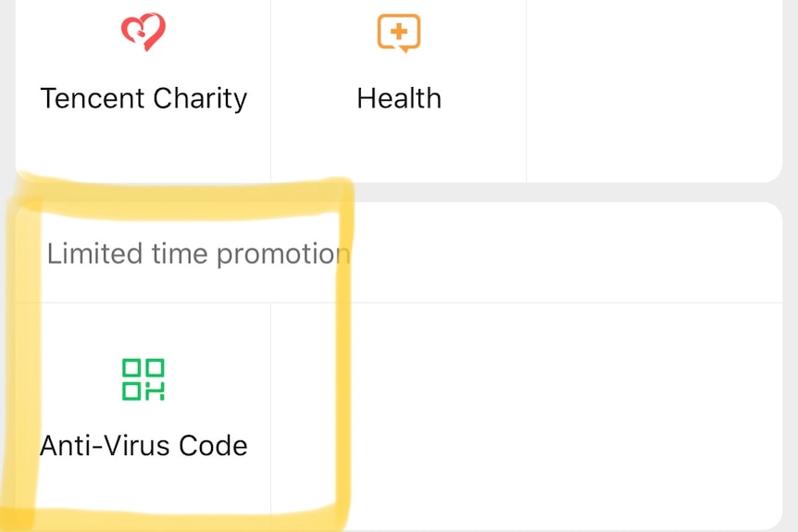Image resolution: width=798 pixels, height=532 pixels.
Task: Click the word Limited in the promotion header
Action: [x=94, y=254]
